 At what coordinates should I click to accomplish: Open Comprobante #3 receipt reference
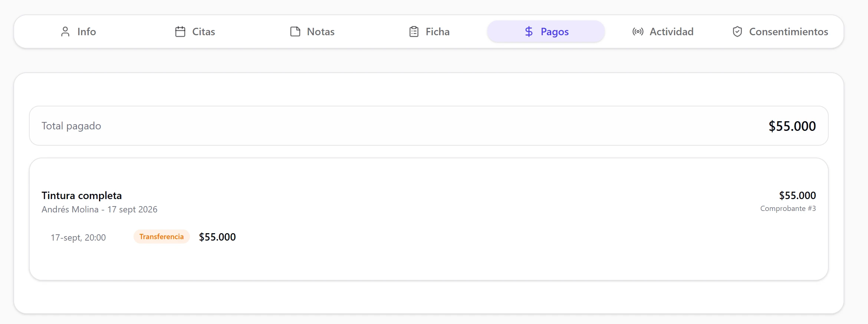click(788, 208)
